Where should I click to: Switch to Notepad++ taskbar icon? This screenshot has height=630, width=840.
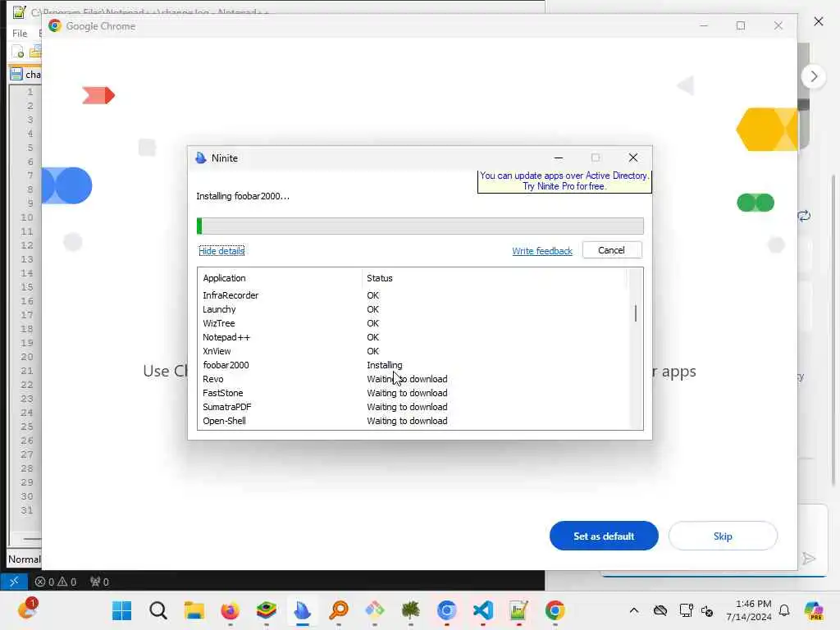coord(518,610)
